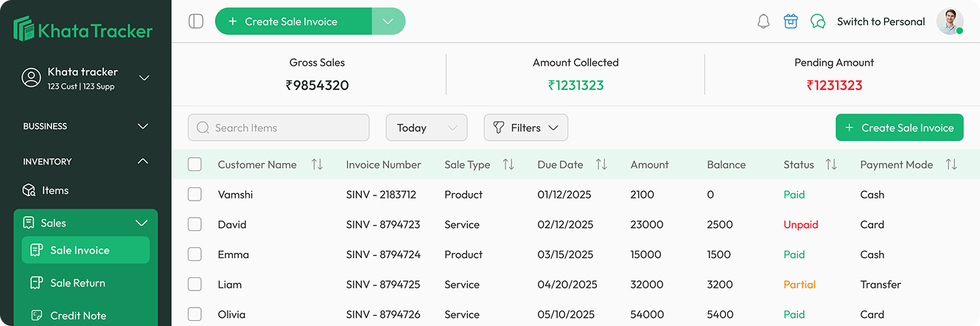Open the Create Sale Invoice split dropdown arrow
980x326 pixels.
click(x=388, y=21)
